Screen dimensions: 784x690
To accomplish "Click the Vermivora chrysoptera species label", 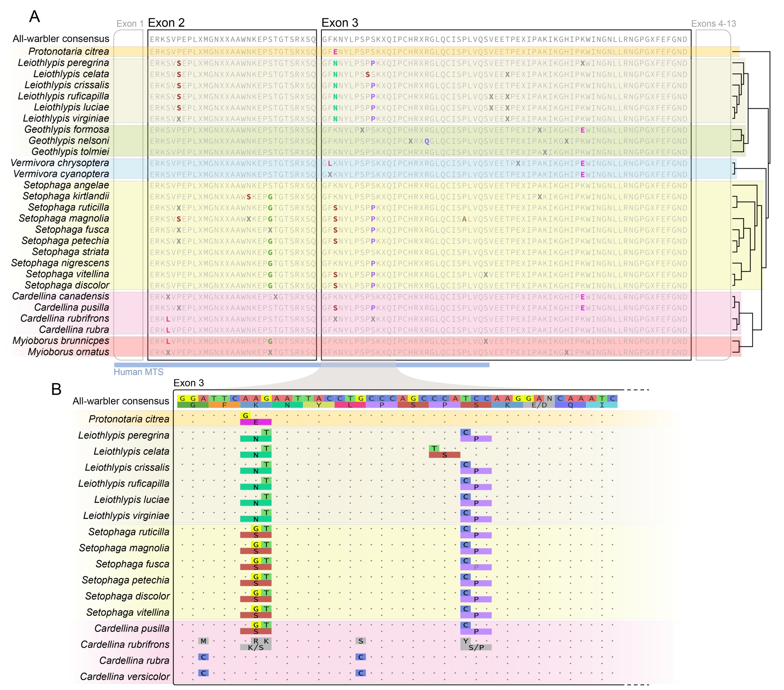I will (60, 163).
